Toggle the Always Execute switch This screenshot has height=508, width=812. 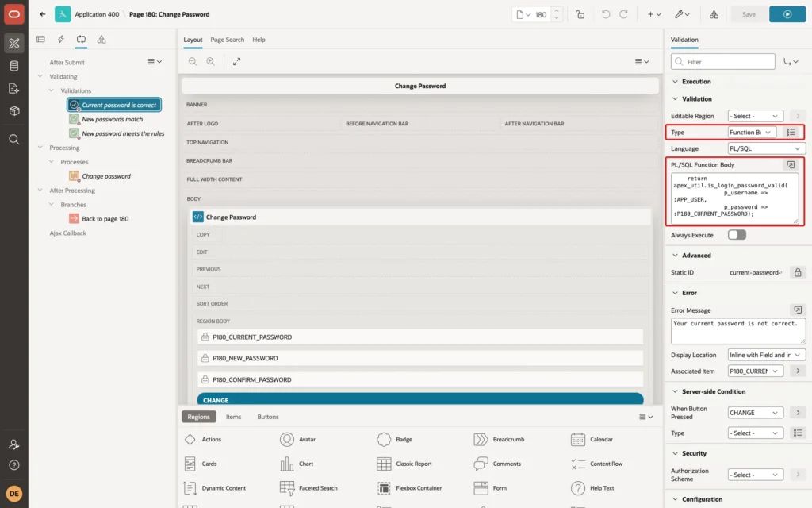point(737,235)
